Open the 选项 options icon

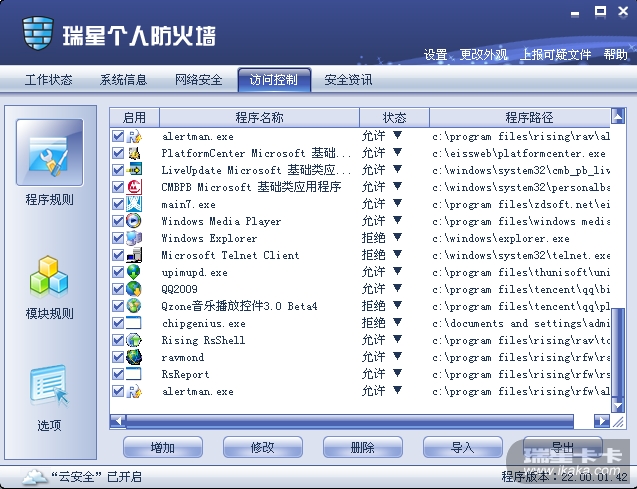[x=49, y=385]
